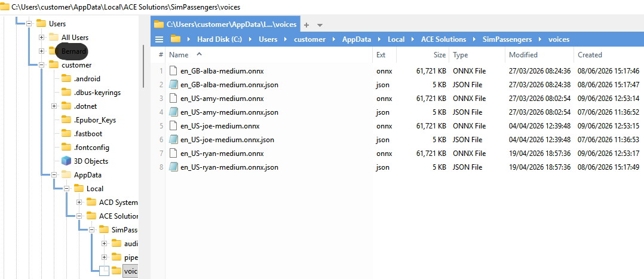This screenshot has height=279, width=644.
Task: Select .fastboot folder in tree
Action: (x=88, y=134)
